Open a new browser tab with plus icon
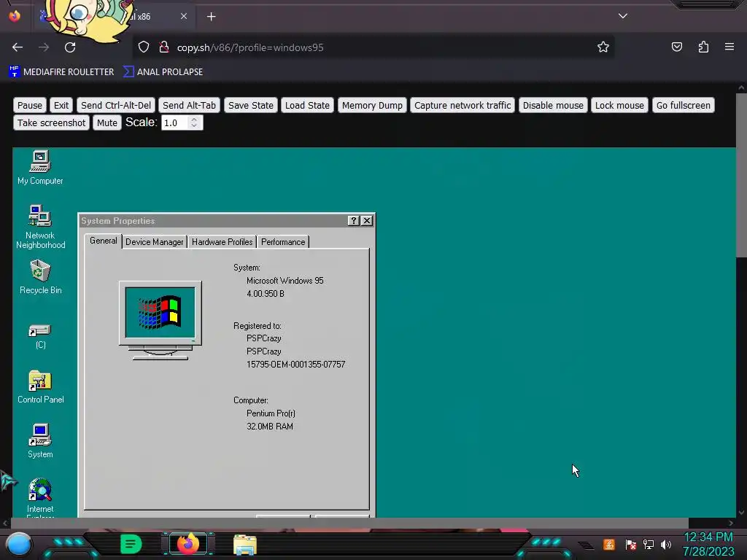The height and width of the screenshot is (560, 747). point(211,17)
